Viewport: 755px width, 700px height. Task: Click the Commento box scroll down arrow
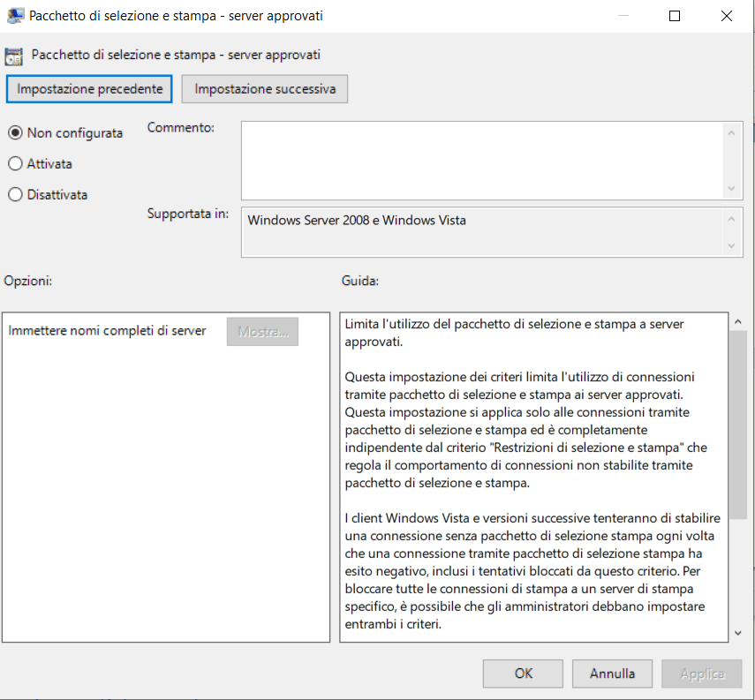click(x=731, y=189)
